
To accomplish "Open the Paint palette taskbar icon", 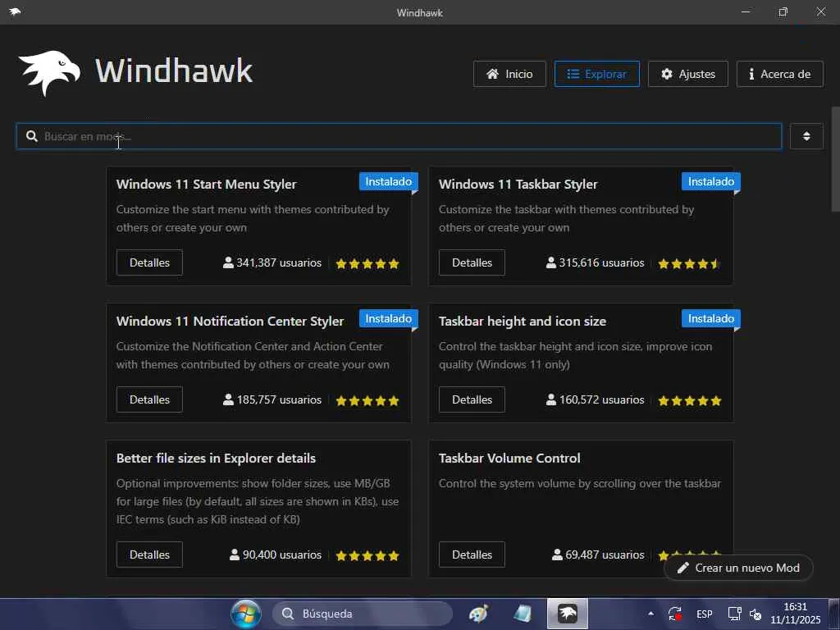I will click(478, 614).
